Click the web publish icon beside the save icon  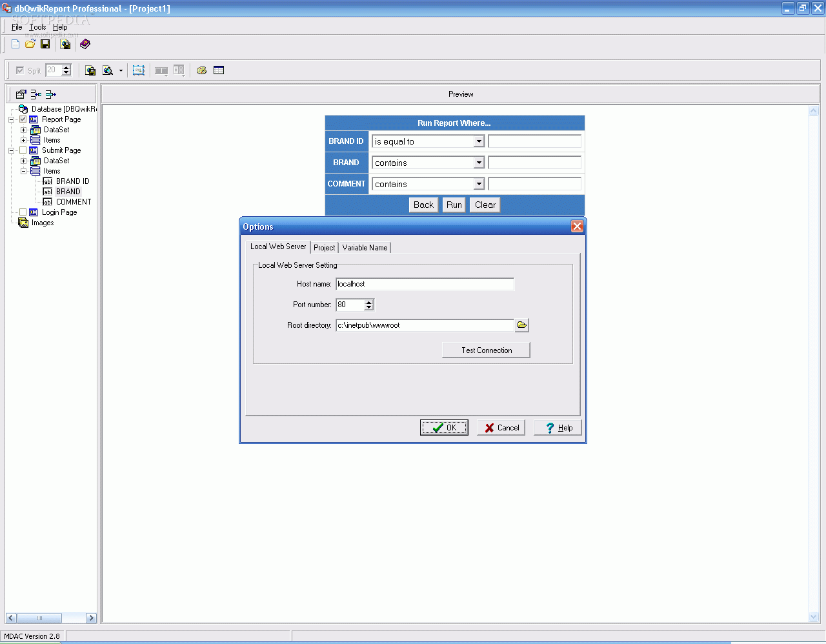65,44
